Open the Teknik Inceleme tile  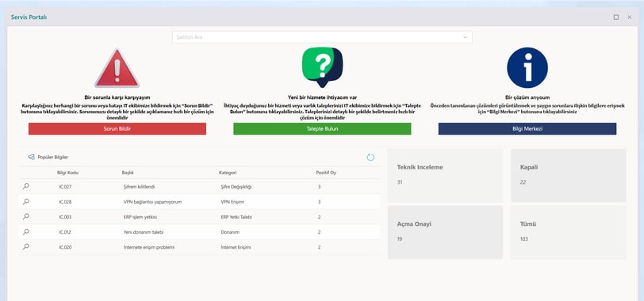coord(445,176)
